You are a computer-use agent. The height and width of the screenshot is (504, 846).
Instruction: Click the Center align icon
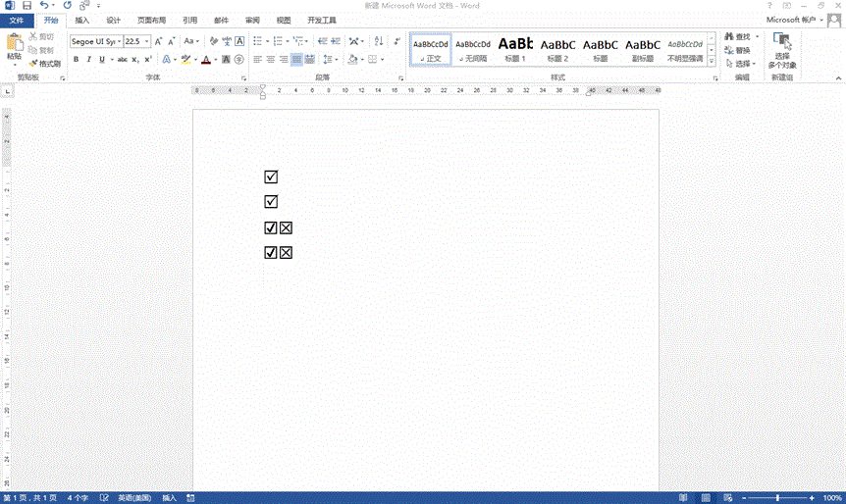coord(271,60)
